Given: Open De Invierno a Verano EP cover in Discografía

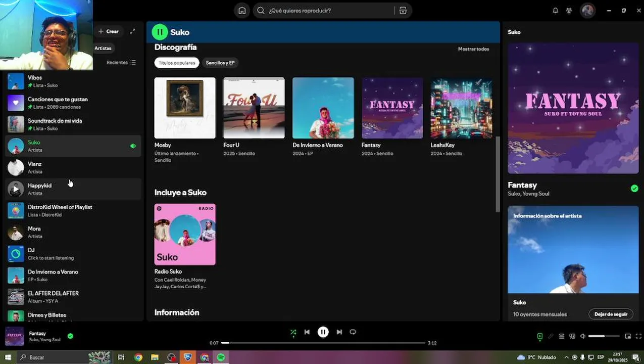Looking at the screenshot, I should (x=323, y=108).
